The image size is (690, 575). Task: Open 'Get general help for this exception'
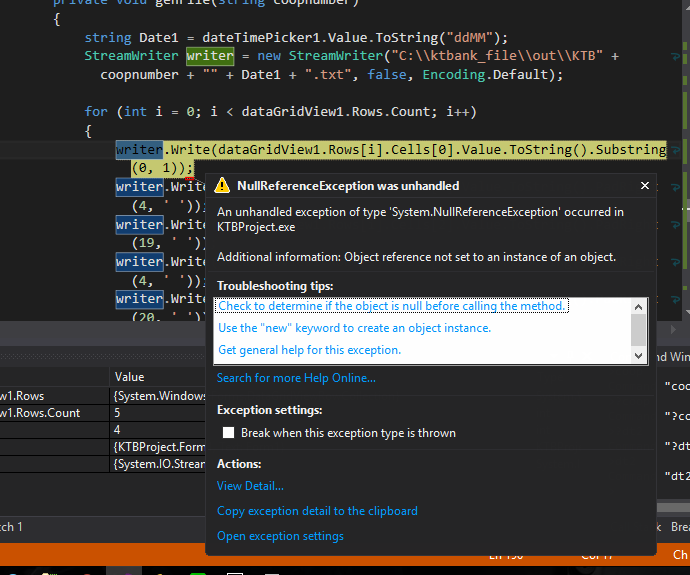point(309,350)
